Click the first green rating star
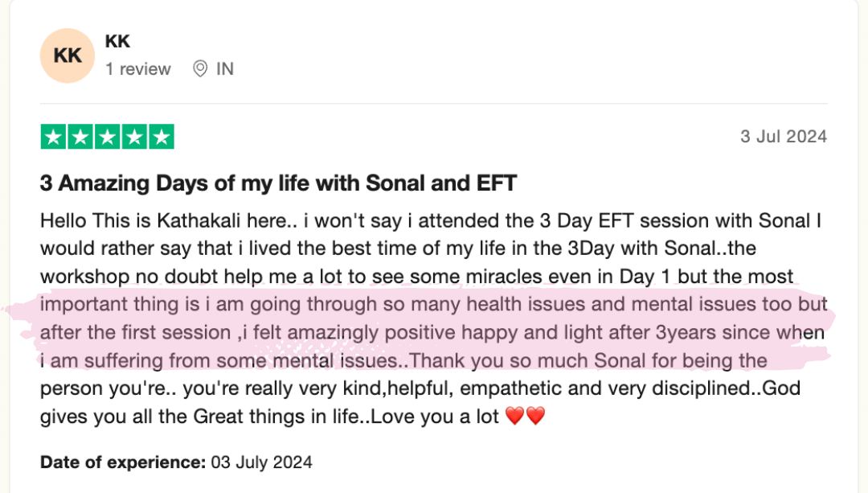868x493 pixels. pyautogui.click(x=54, y=137)
